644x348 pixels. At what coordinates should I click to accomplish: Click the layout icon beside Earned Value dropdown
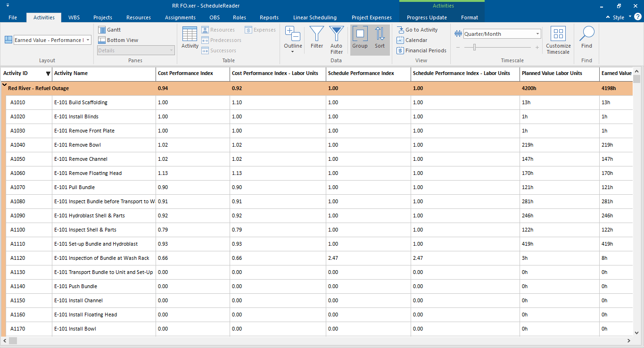point(8,40)
